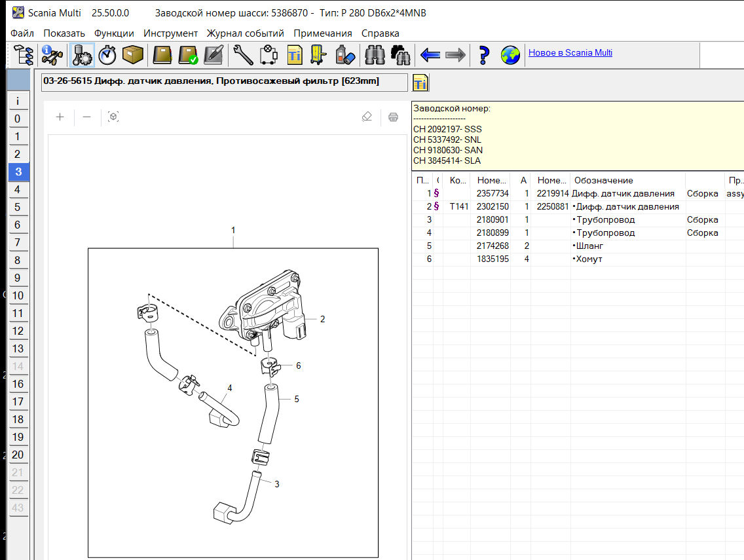Select part number 2302150 in the parts list
This screenshot has width=744, height=560.
point(493,206)
